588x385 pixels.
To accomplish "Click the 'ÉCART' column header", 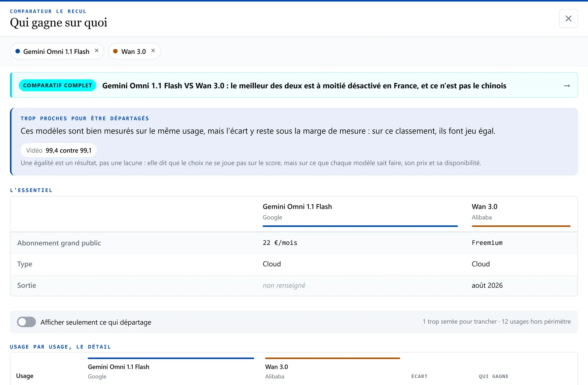I will [419, 376].
